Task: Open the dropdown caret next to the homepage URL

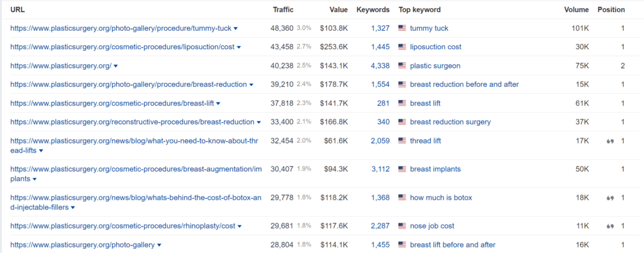Action: click(x=116, y=66)
